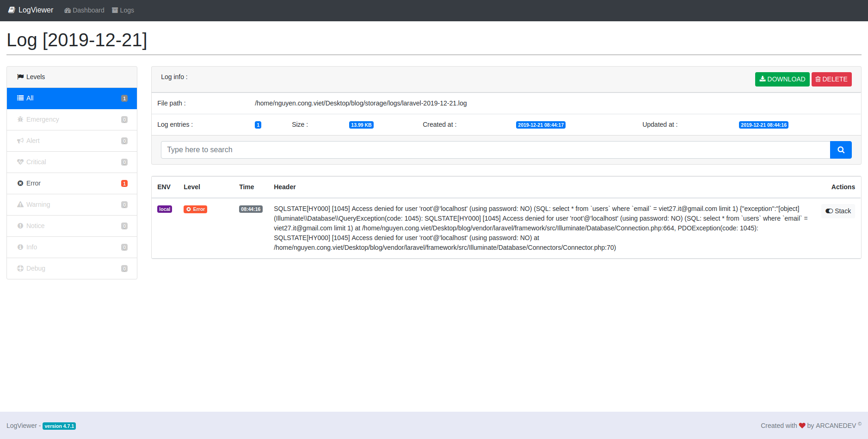Click the version 4.7.1 badge in footer
The width and height of the screenshot is (868, 439).
59,426
